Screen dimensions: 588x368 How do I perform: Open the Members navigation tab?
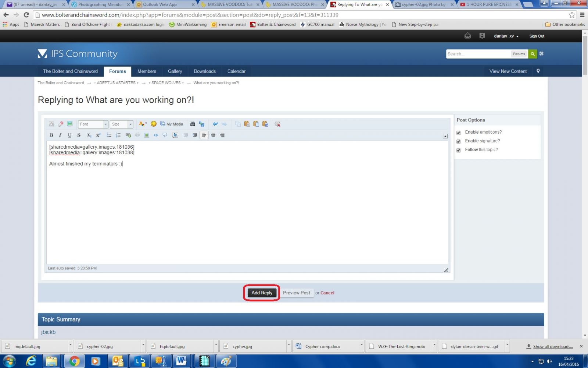[x=147, y=71]
